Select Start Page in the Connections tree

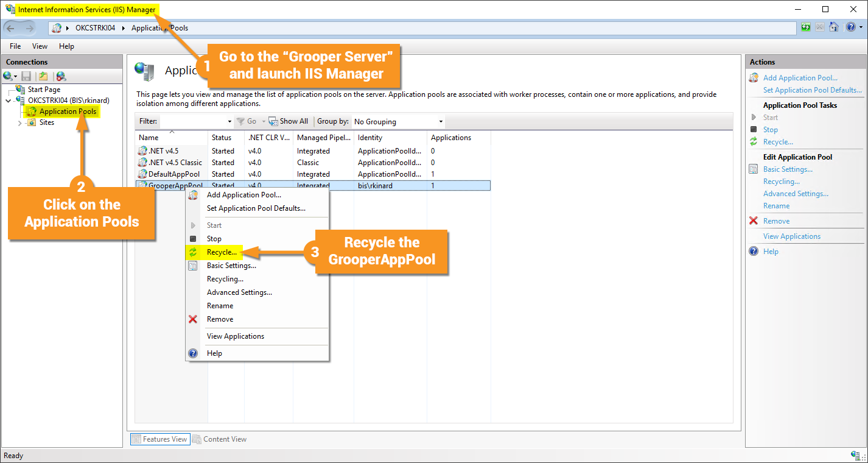pos(44,90)
